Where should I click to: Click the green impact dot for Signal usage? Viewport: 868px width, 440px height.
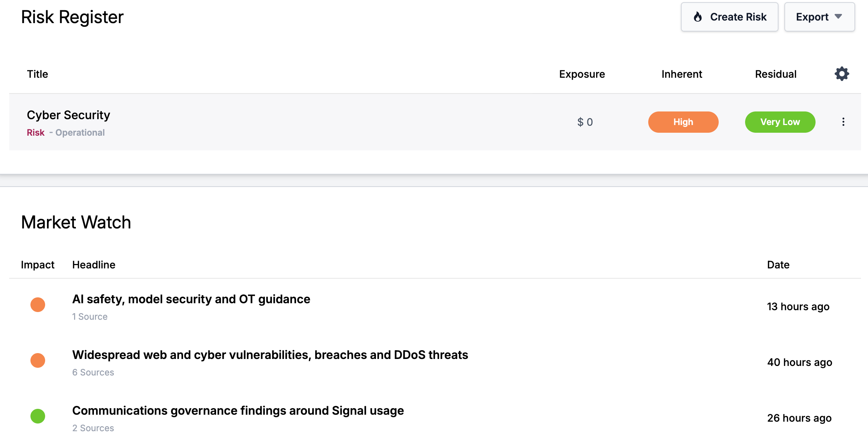coord(38,416)
